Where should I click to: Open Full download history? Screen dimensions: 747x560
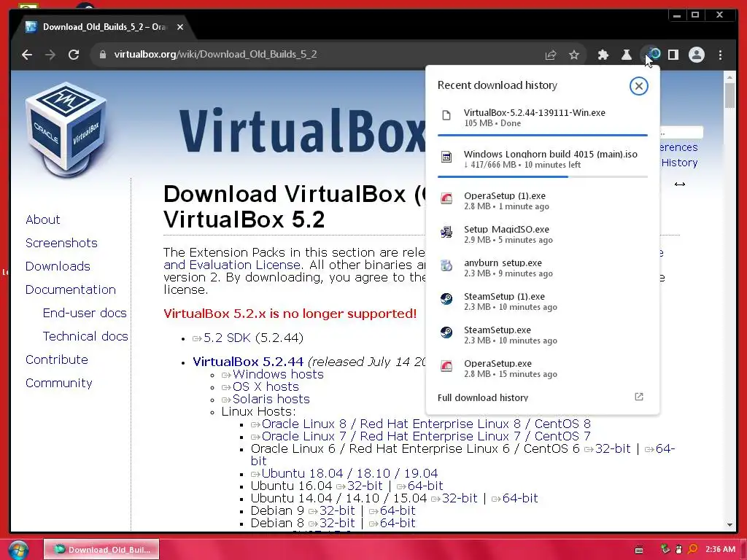[483, 397]
